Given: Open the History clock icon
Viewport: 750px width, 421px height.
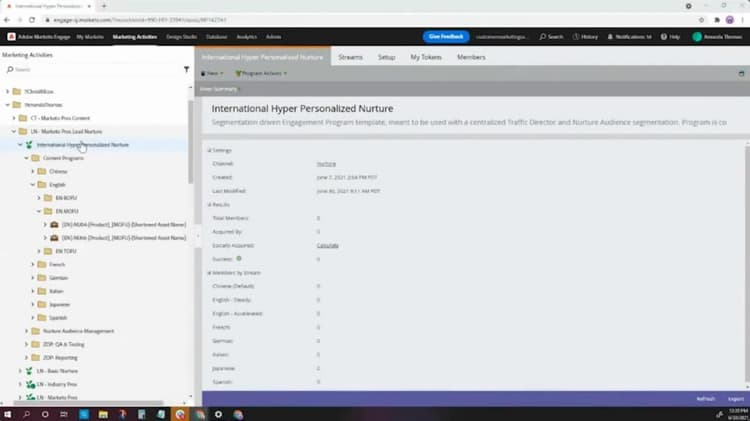Looking at the screenshot, I should tap(576, 37).
